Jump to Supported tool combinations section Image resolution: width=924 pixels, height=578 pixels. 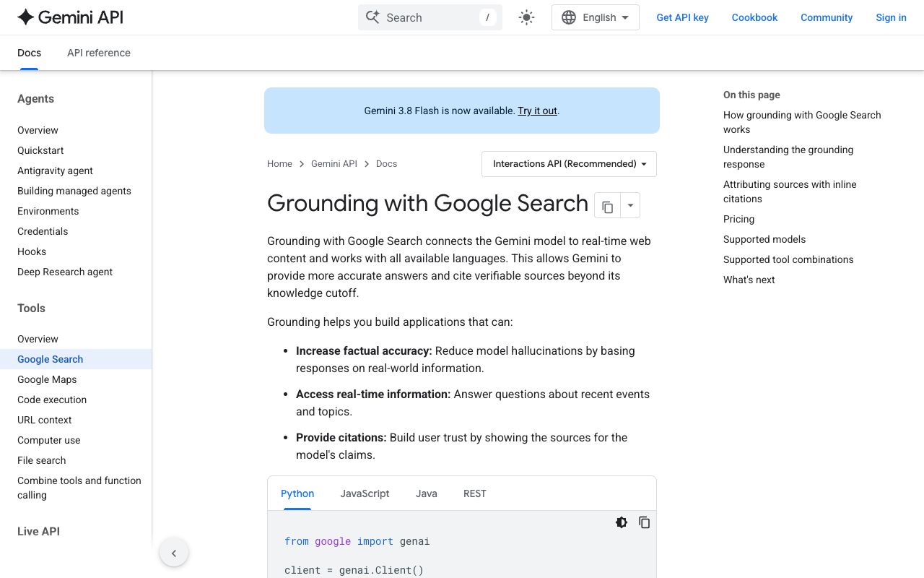tap(788, 259)
